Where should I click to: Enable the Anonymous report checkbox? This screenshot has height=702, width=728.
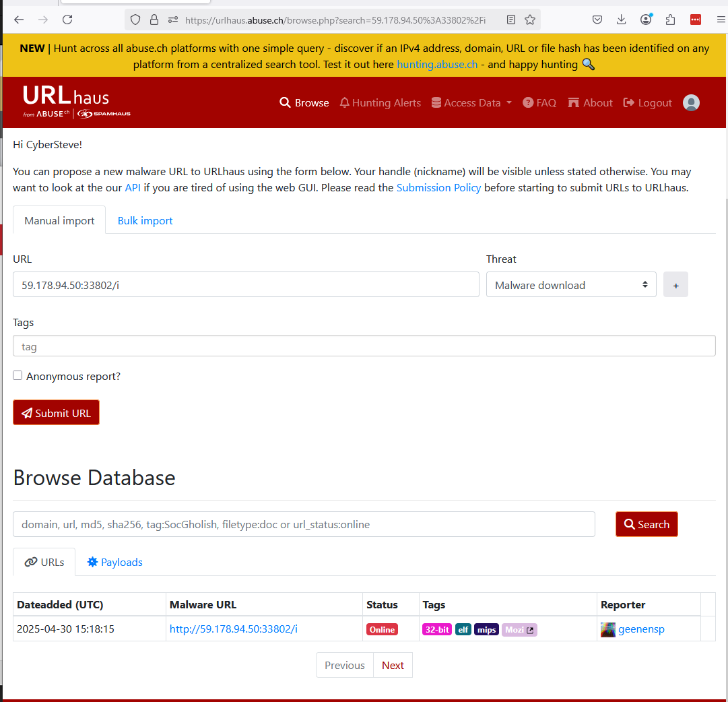click(x=18, y=375)
